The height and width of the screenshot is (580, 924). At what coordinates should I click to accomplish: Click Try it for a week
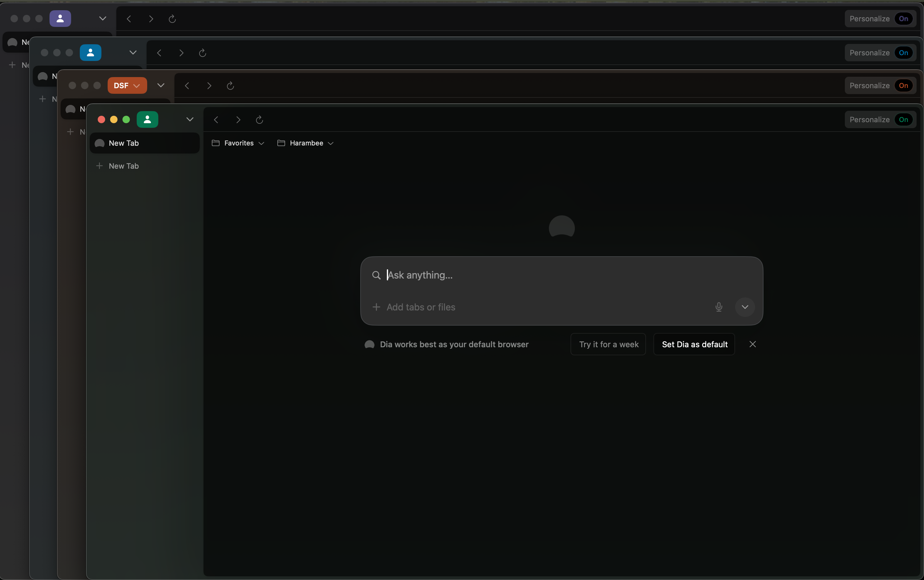[x=608, y=344]
